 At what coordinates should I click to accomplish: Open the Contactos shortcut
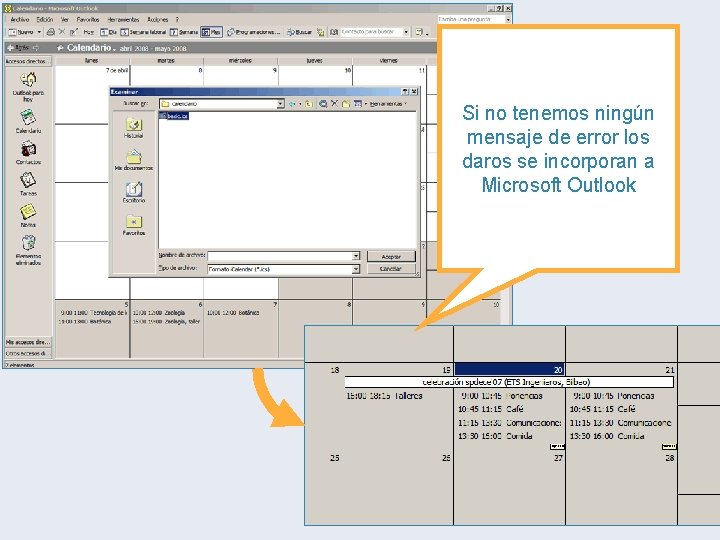28,153
